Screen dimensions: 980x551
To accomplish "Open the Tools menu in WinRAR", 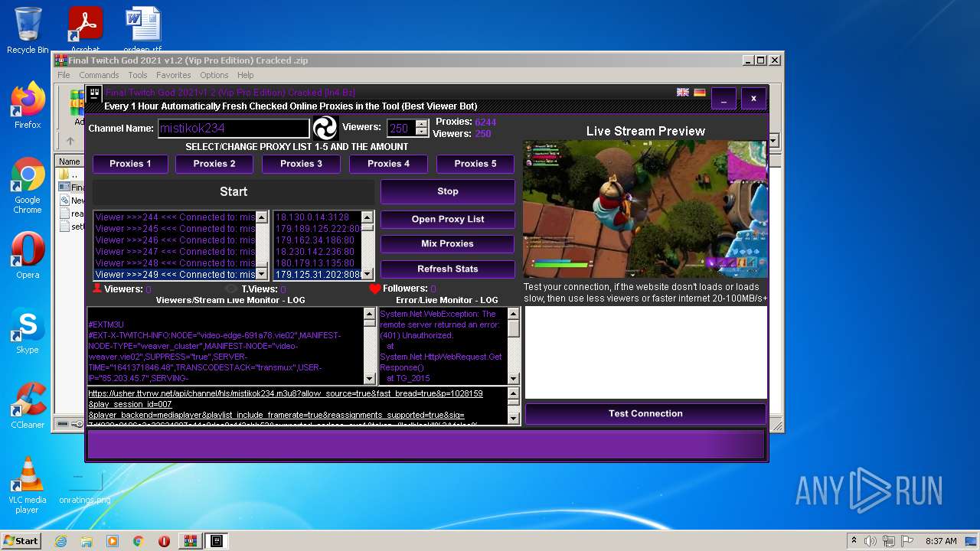I will pos(138,75).
